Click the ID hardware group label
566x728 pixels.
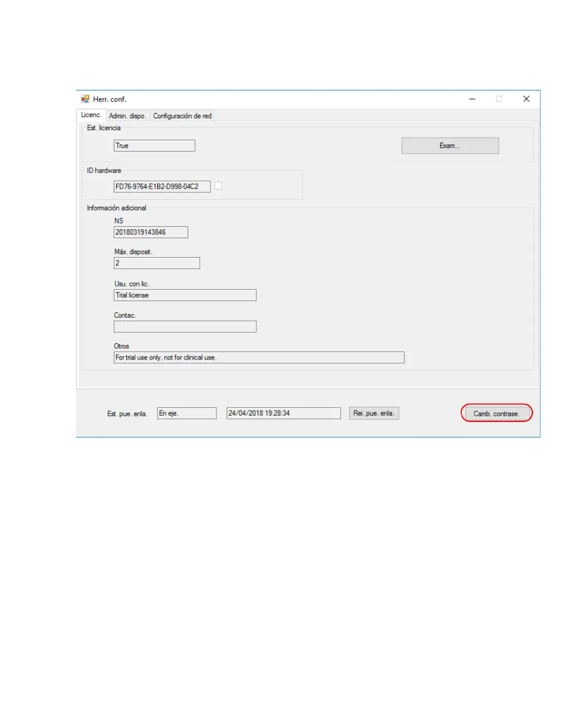pyautogui.click(x=104, y=171)
